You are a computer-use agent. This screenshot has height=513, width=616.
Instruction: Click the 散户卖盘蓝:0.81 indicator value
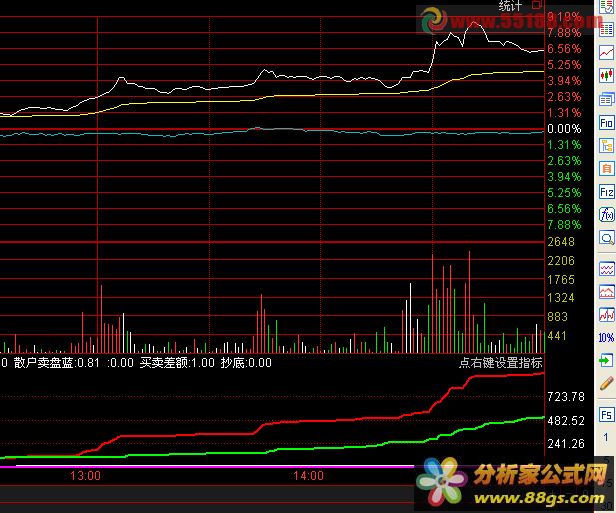[x=57, y=363]
